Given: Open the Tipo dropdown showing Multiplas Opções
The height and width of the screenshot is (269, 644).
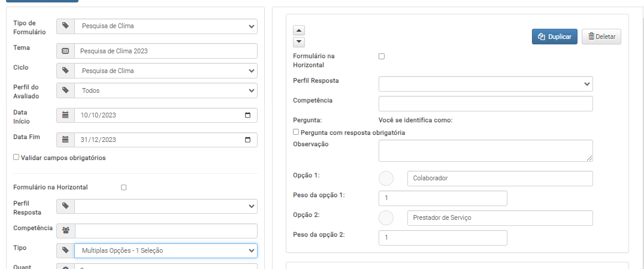Looking at the screenshot, I should tap(166, 250).
